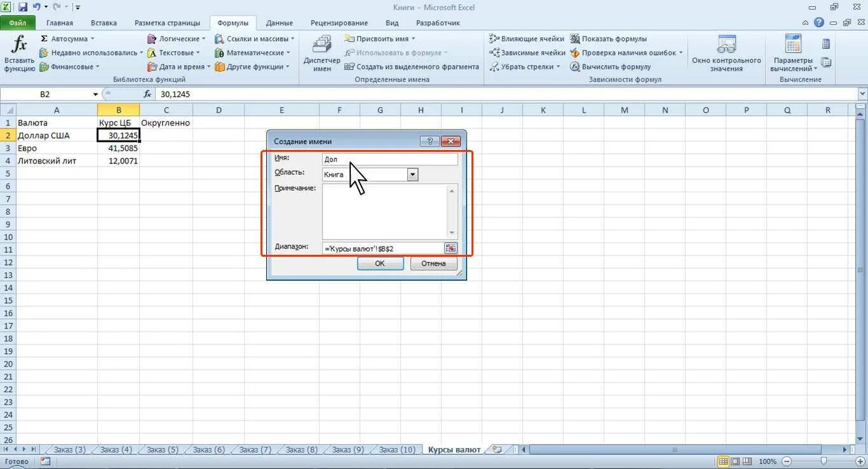Click the macro recording icon in status bar

click(45, 461)
